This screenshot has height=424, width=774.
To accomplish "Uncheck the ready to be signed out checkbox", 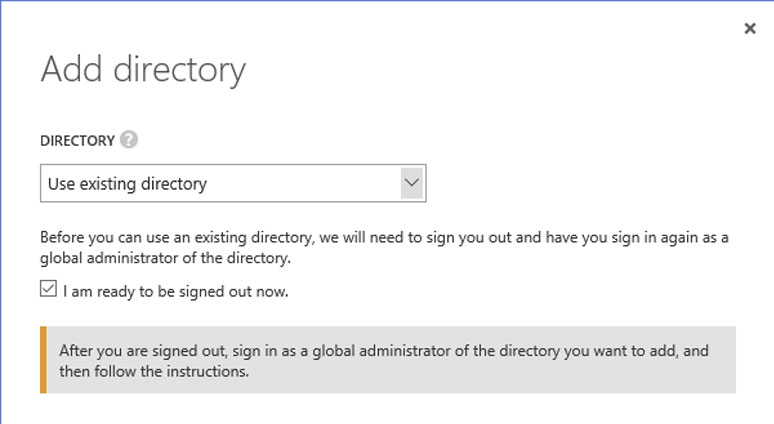I will [x=48, y=291].
